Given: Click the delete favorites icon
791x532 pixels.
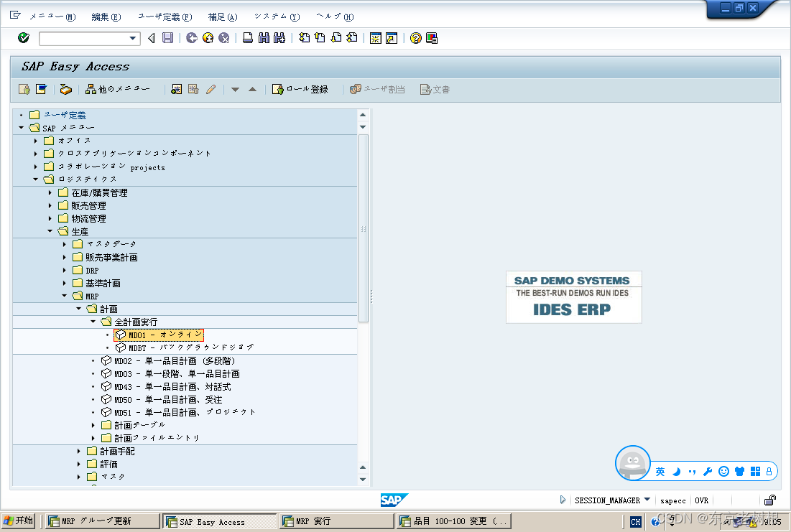Looking at the screenshot, I should coord(193,89).
